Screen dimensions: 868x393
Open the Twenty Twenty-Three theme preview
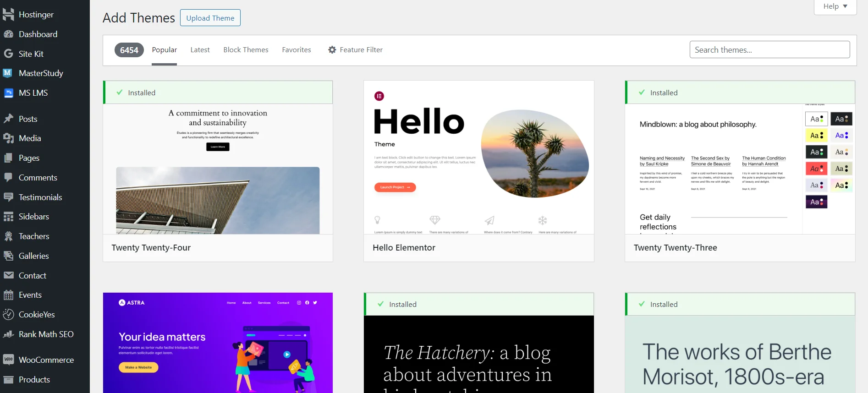click(740, 169)
